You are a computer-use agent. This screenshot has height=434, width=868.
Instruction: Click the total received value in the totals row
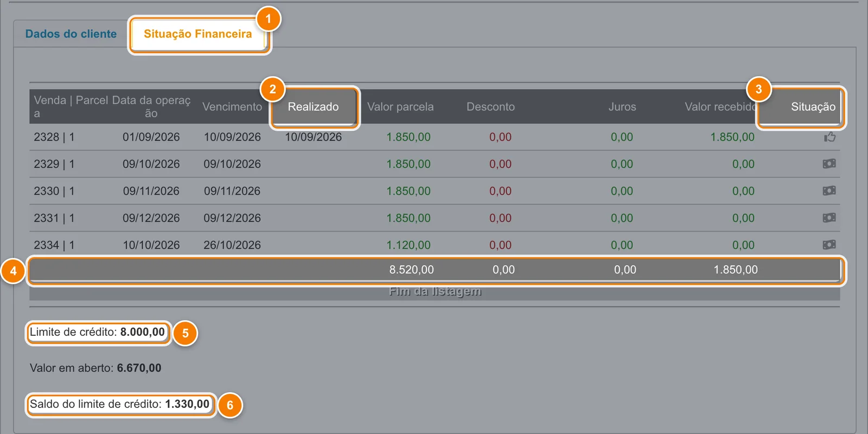736,270
